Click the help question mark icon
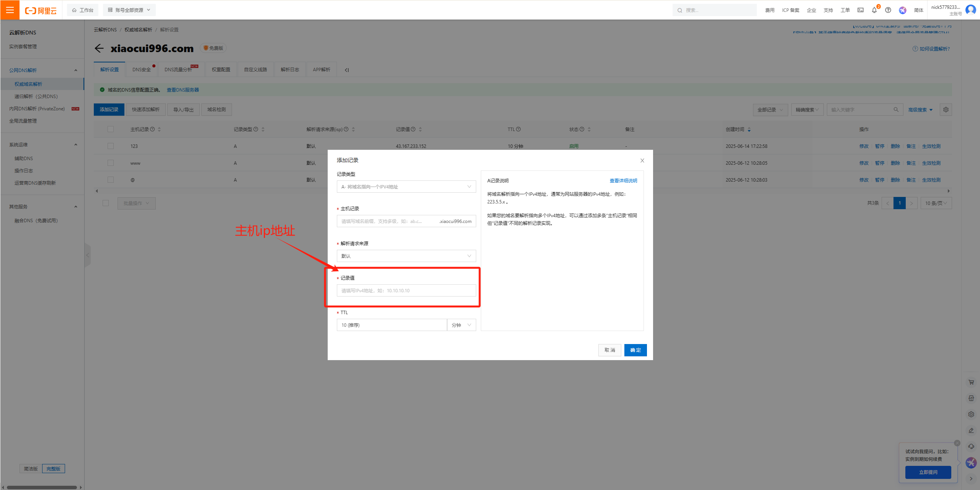Image resolution: width=980 pixels, height=490 pixels. (888, 10)
